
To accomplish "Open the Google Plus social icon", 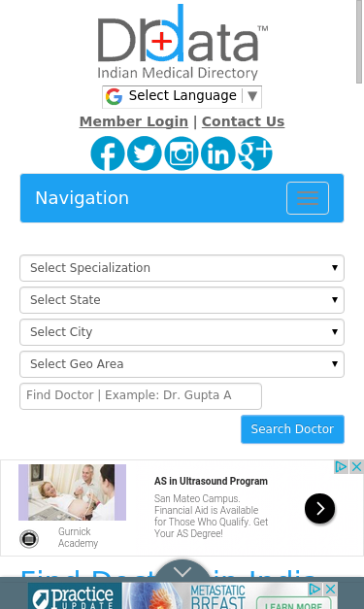I will coord(255,153).
